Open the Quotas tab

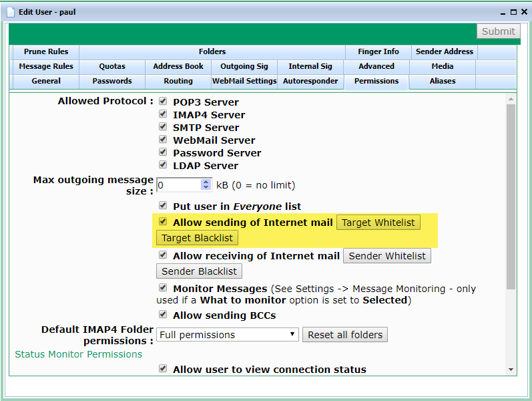tap(112, 66)
